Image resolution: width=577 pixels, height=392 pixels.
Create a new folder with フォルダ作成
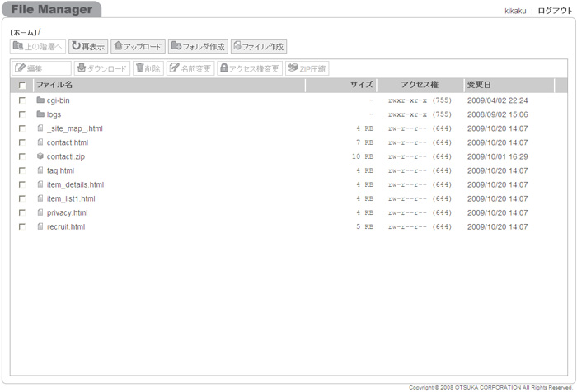tap(198, 47)
